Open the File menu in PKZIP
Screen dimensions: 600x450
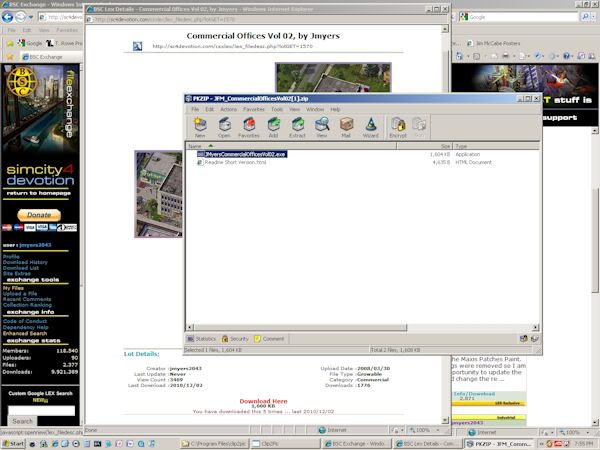click(x=195, y=109)
